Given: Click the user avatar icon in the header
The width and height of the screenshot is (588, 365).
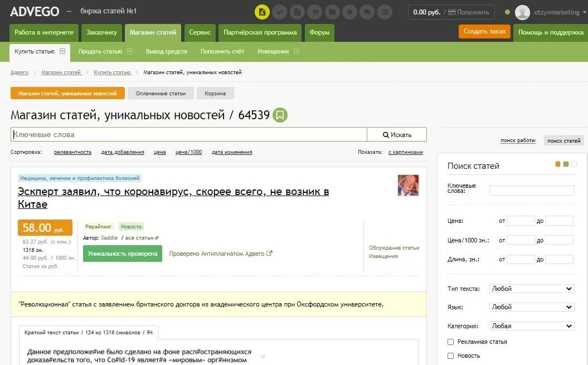Looking at the screenshot, I should coord(522,12).
